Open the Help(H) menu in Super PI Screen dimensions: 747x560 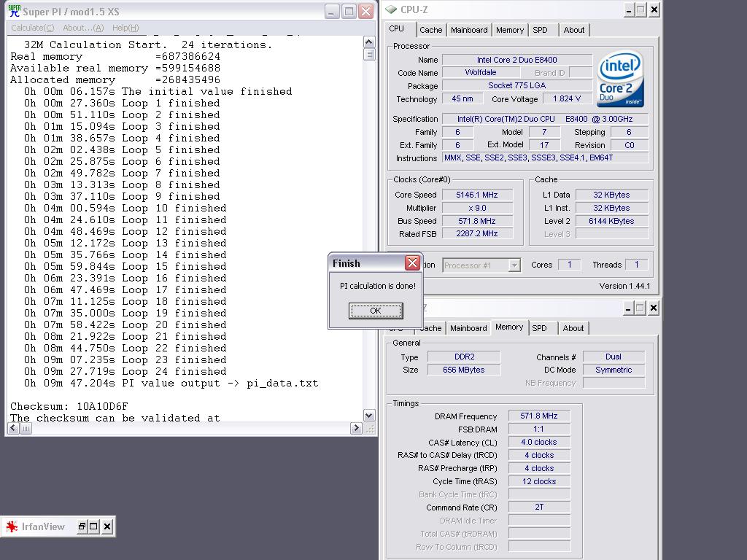pyautogui.click(x=125, y=28)
